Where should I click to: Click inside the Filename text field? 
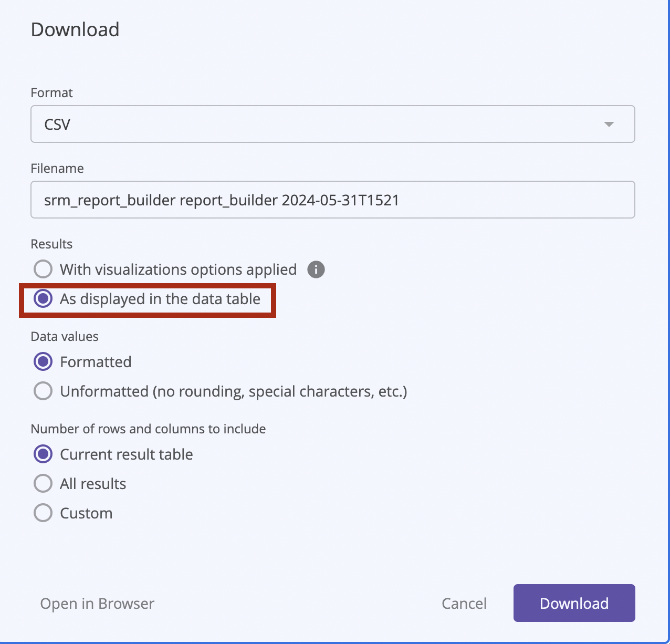pos(333,200)
